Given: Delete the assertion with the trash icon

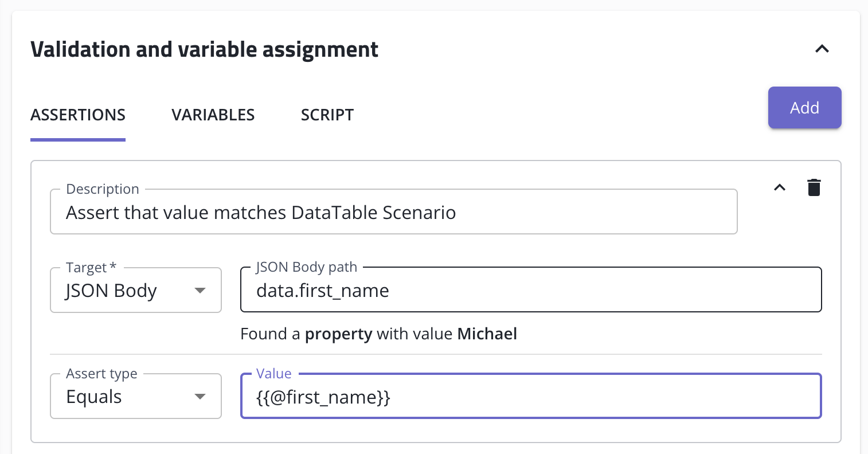Looking at the screenshot, I should (x=814, y=187).
